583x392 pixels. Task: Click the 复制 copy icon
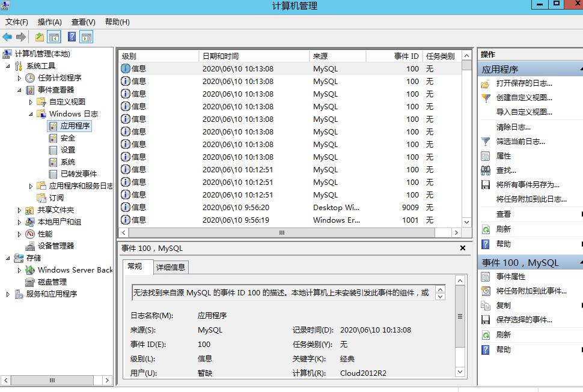(x=486, y=306)
